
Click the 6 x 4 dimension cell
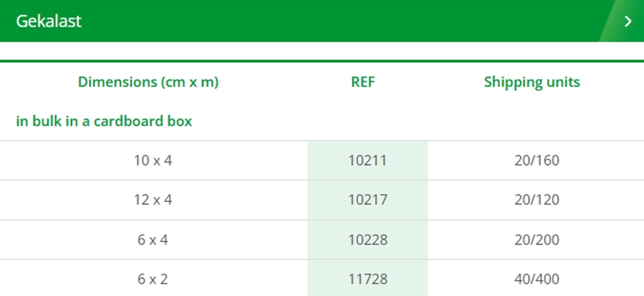click(153, 240)
